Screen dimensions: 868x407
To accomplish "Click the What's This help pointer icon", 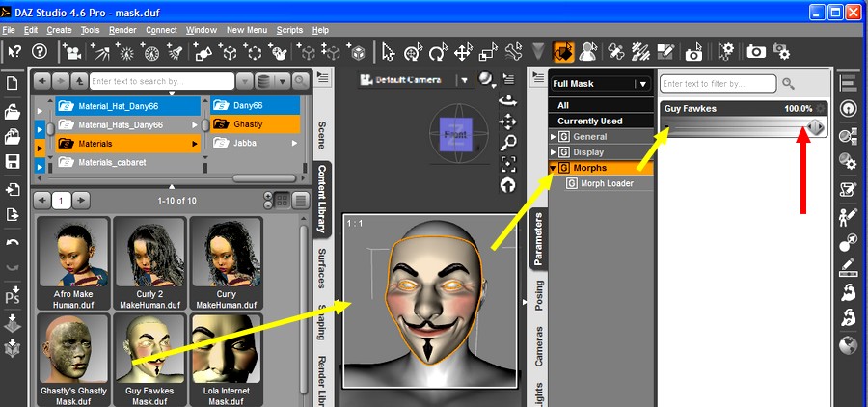I will 14,52.
